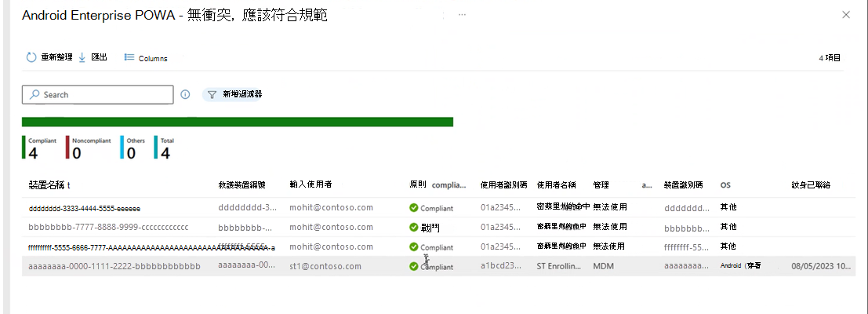Click the 其他 OS cell in the bbbbbbbb row

pos(728,227)
